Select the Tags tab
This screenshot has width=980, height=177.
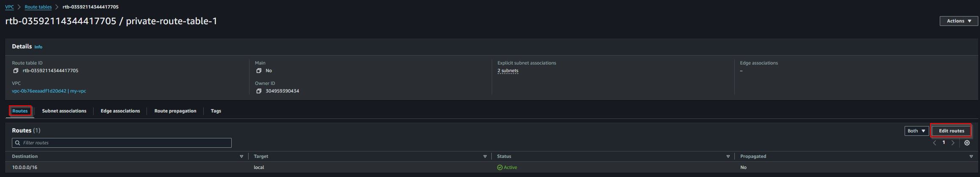[x=216, y=111]
